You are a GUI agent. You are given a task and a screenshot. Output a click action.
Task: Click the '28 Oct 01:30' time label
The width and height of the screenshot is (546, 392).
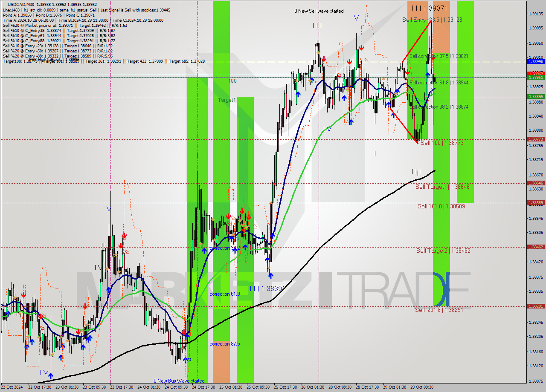pos(313,387)
